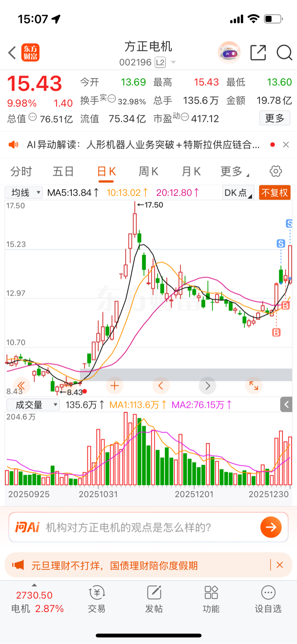The height and width of the screenshot is (644, 297).
Task: Select the 日K tab
Action: (106, 171)
